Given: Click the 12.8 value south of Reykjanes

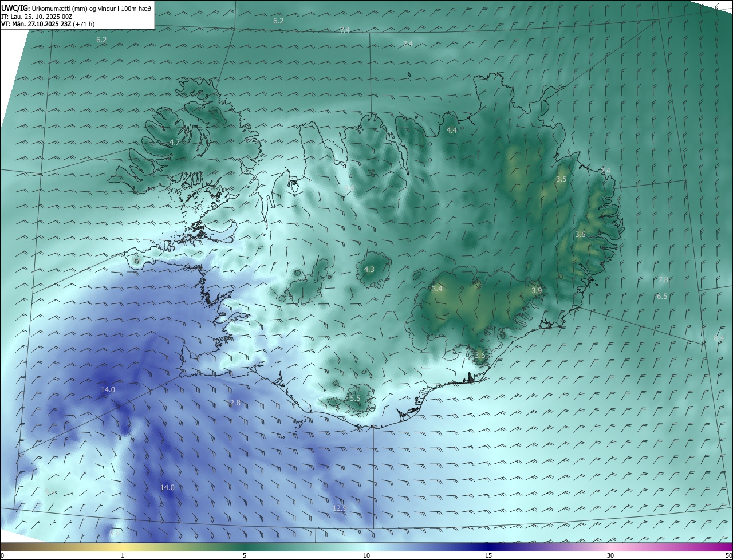Looking at the screenshot, I should pos(234,403).
